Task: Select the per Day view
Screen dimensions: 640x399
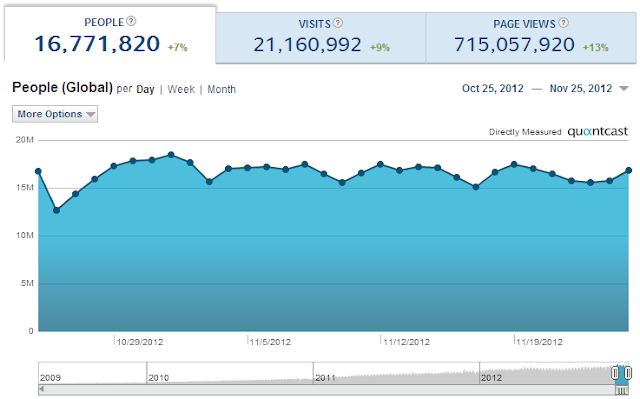Action: [145, 89]
